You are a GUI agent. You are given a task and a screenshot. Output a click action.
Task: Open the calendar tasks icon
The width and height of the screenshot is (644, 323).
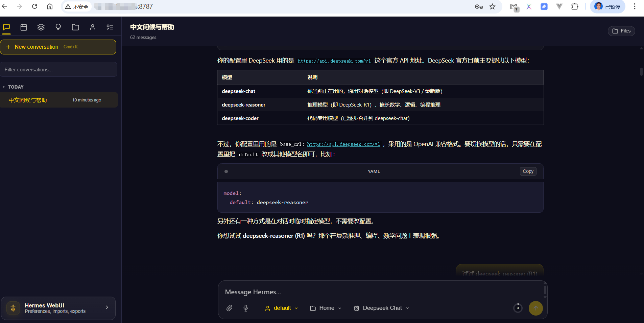(x=24, y=27)
